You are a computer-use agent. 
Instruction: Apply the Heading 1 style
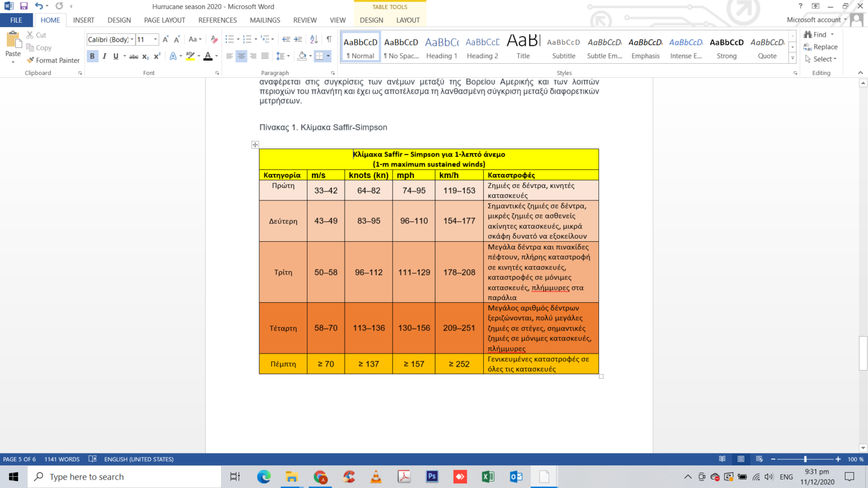click(442, 48)
